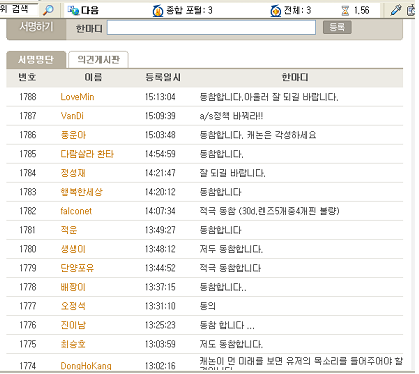Image resolution: width=419 pixels, height=374 pixels.
Task: Click the 등록 submit button
Action: pyautogui.click(x=337, y=27)
